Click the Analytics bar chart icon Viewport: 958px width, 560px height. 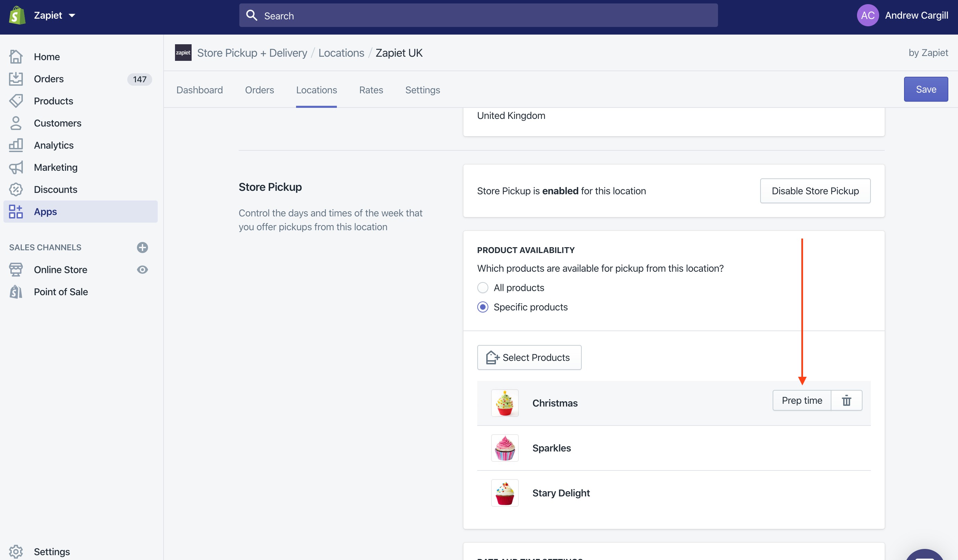tap(16, 145)
